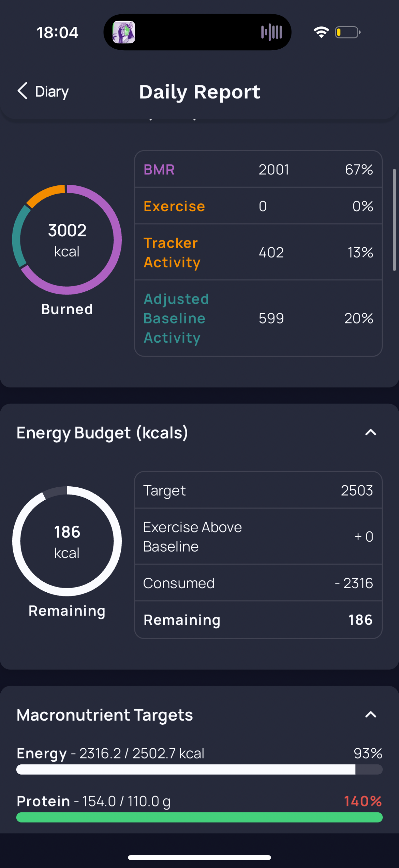399x868 pixels.
Task: Collapse the Energy Budget (kcals) section
Action: coord(370,432)
